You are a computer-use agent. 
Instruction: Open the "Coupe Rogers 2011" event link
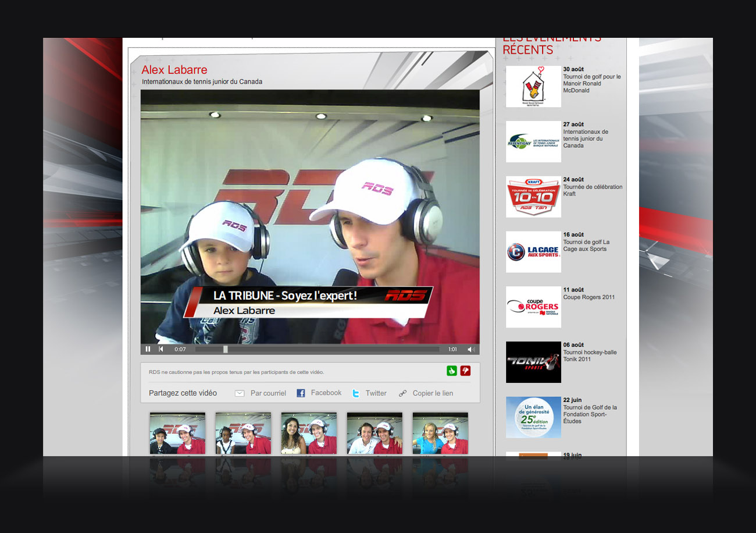[x=589, y=297]
